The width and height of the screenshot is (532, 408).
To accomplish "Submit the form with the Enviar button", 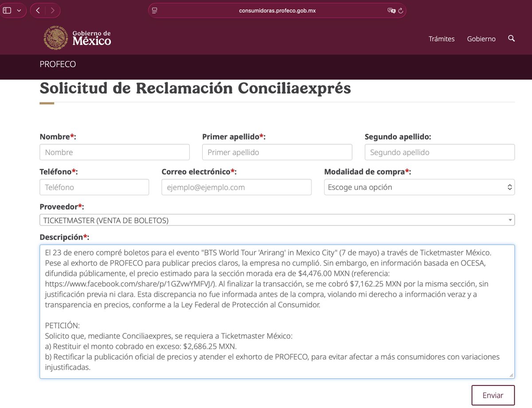I will point(493,395).
